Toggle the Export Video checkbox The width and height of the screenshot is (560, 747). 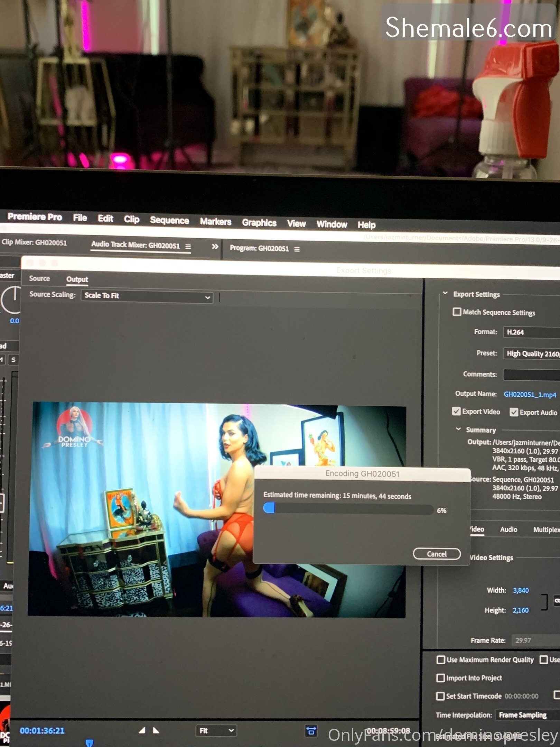coord(456,411)
